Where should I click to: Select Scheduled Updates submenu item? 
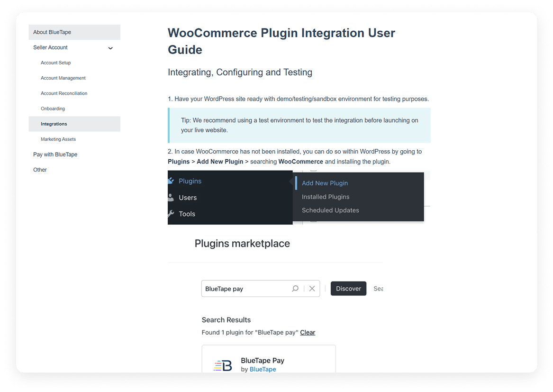coord(330,210)
